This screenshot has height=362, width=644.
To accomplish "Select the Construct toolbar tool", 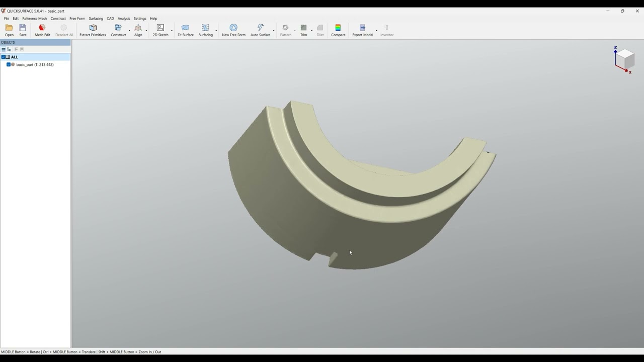I will coord(118,30).
